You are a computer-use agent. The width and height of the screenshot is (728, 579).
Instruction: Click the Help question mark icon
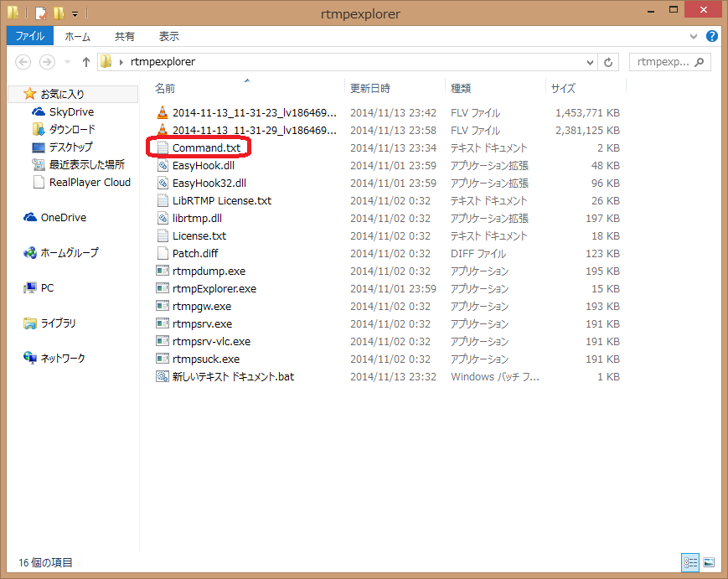tap(711, 37)
